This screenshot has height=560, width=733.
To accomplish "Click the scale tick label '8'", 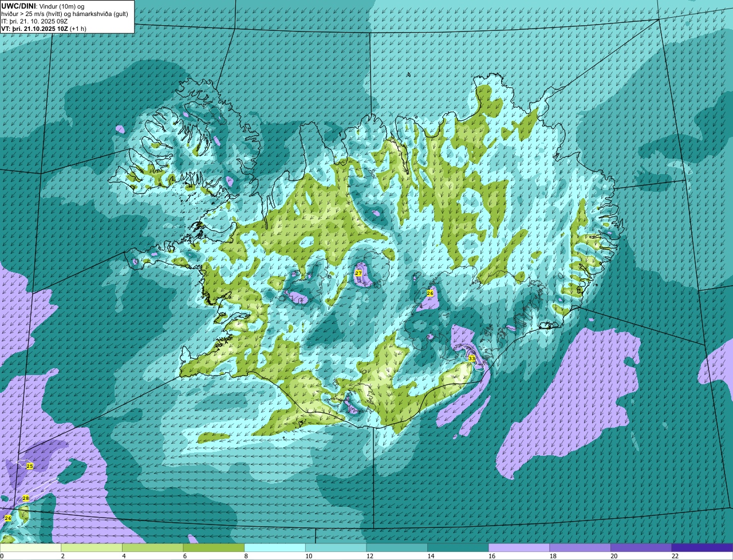I will point(246,556).
